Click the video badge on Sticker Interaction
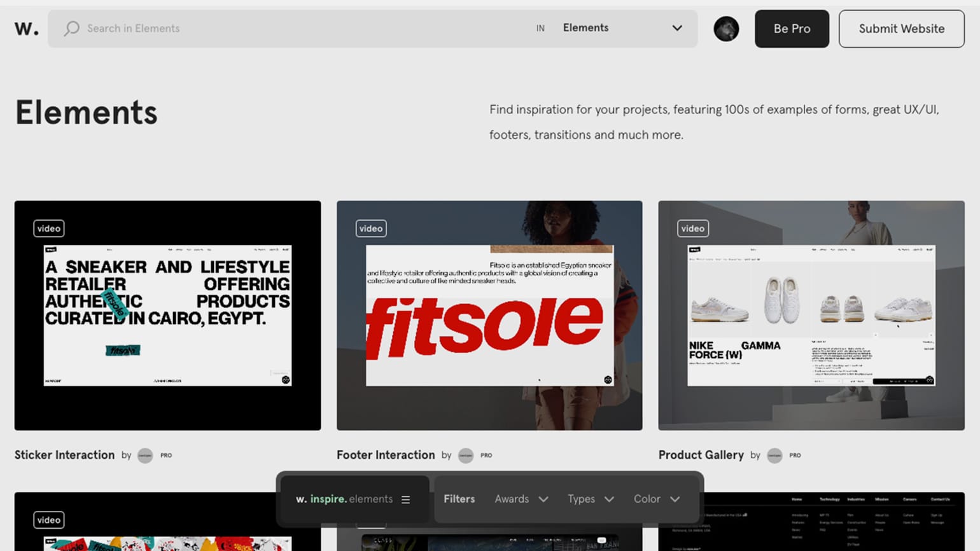Image resolution: width=980 pixels, height=551 pixels. click(49, 228)
